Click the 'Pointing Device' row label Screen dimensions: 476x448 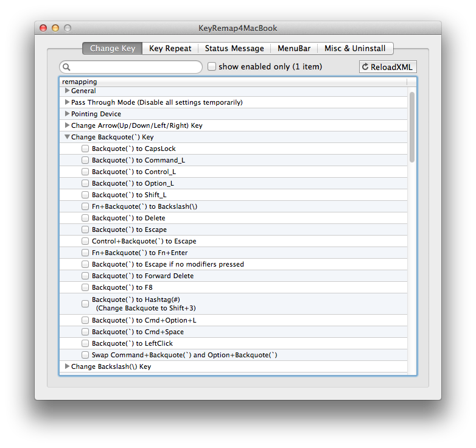pos(96,114)
